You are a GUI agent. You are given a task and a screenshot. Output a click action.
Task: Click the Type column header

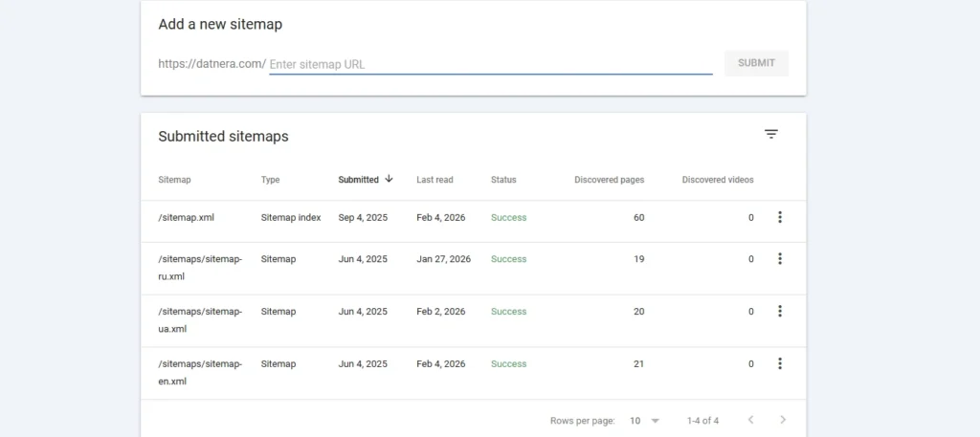[x=270, y=180]
